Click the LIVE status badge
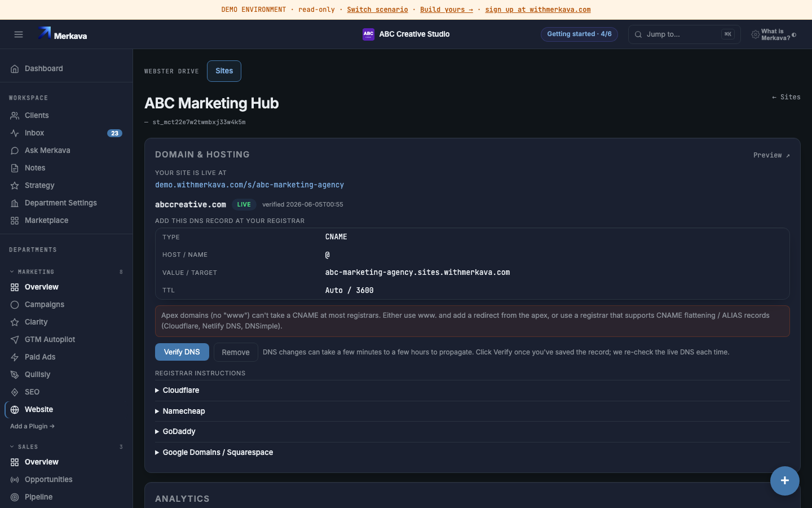 pyautogui.click(x=244, y=205)
